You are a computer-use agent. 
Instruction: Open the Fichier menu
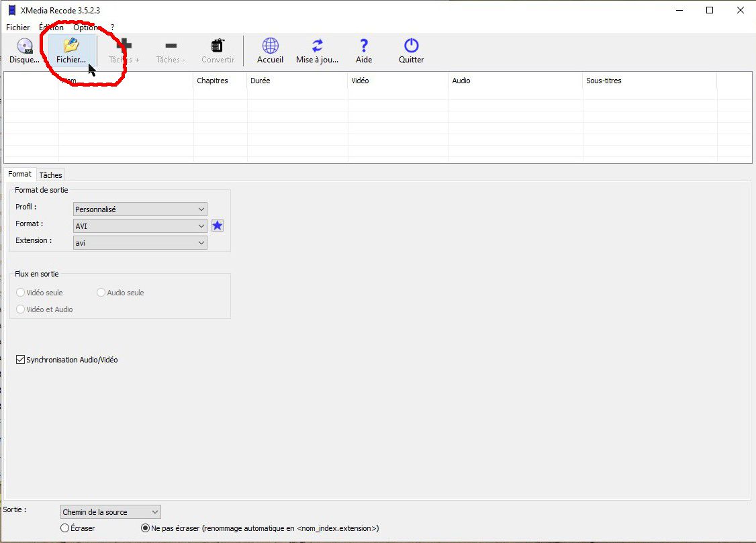click(18, 28)
